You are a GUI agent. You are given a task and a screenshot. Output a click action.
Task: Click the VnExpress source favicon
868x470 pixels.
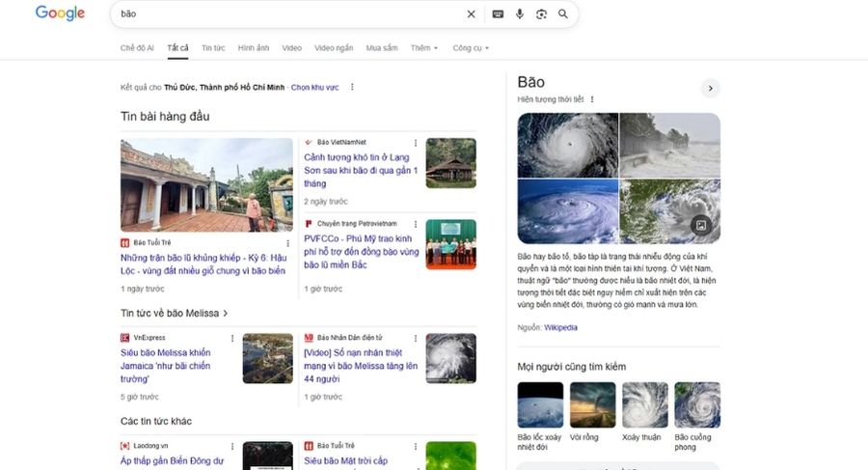(x=125, y=338)
